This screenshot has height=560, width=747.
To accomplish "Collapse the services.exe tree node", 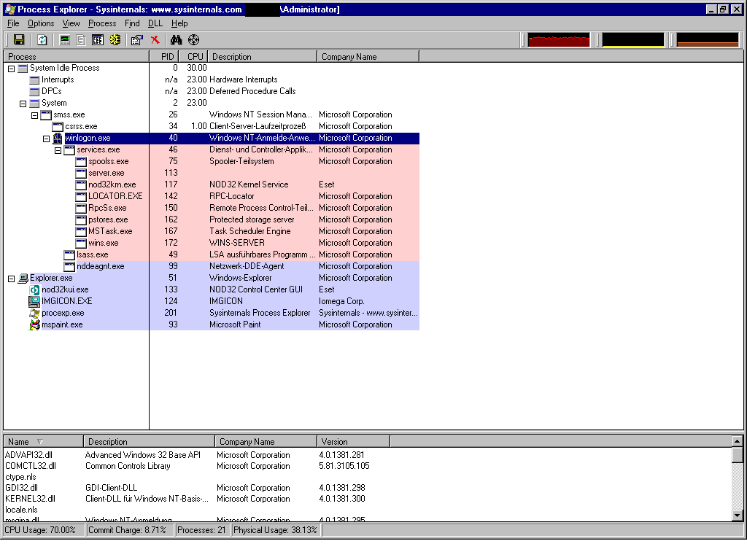I will tap(58, 150).
